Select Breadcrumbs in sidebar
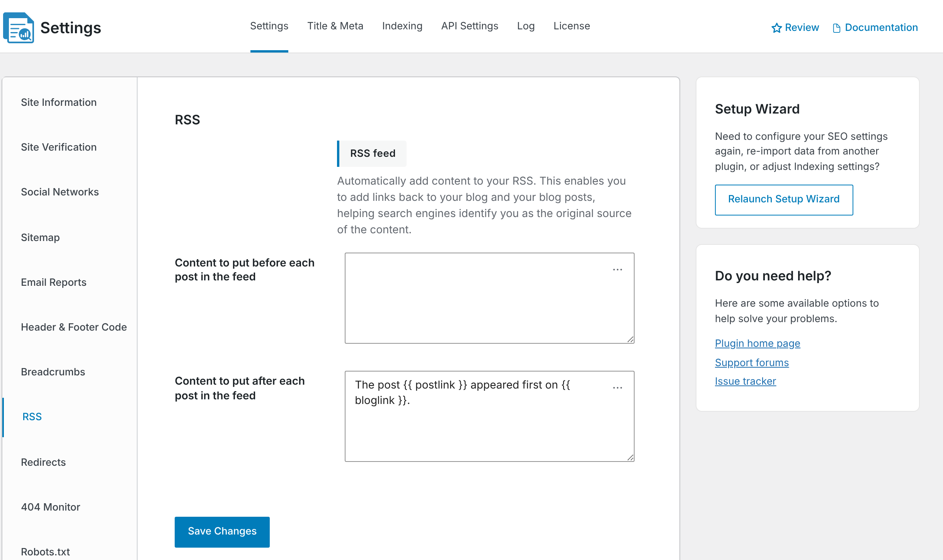Screen dimensions: 943x560 tap(53, 372)
